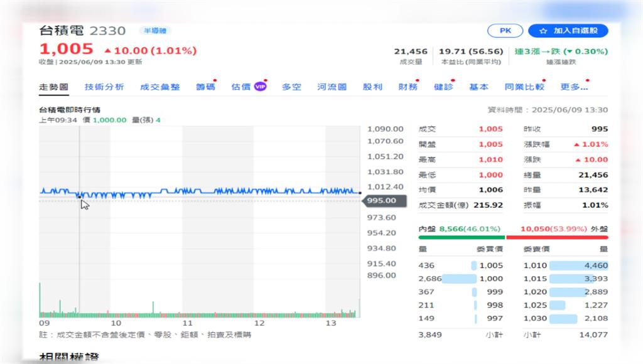Click 資料時間 2025/06/09 13:30 timestamp
This screenshot has width=643, height=364.
click(x=548, y=110)
